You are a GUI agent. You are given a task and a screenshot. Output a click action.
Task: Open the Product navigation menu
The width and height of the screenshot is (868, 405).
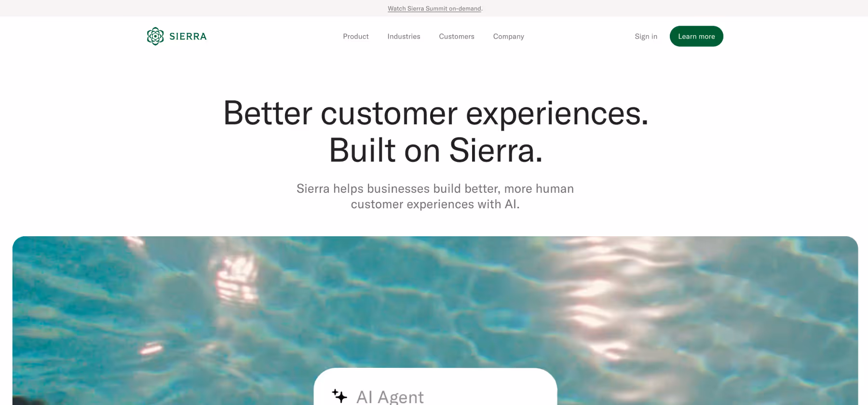pyautogui.click(x=356, y=37)
